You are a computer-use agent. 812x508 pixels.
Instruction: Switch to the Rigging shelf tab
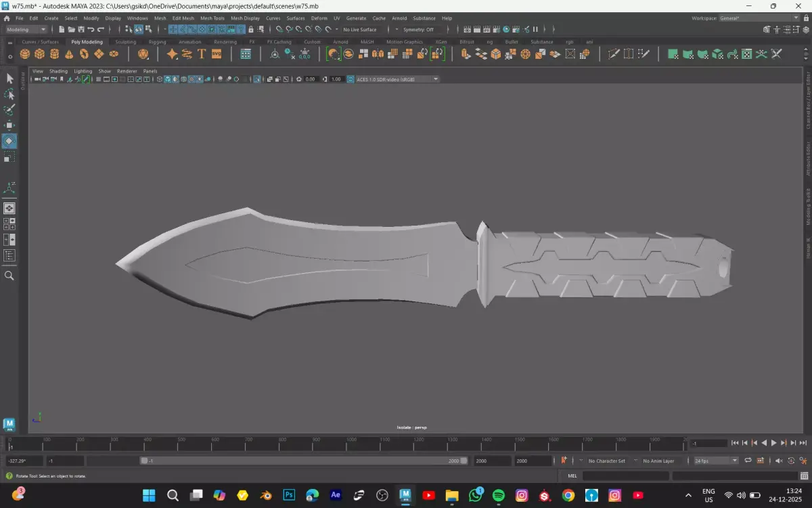tap(157, 42)
